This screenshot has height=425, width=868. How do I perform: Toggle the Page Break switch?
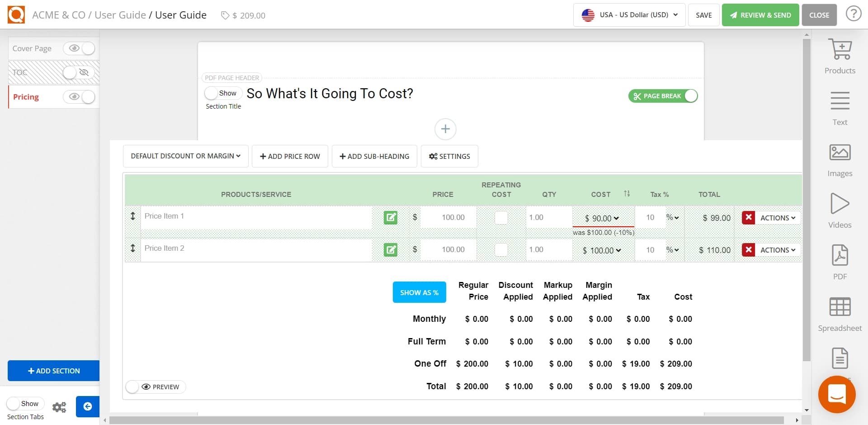(x=690, y=96)
